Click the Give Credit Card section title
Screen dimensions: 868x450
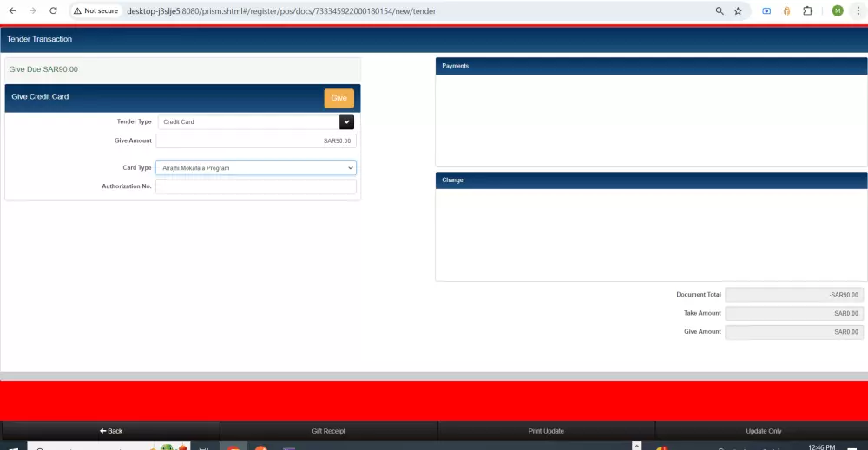click(x=40, y=97)
